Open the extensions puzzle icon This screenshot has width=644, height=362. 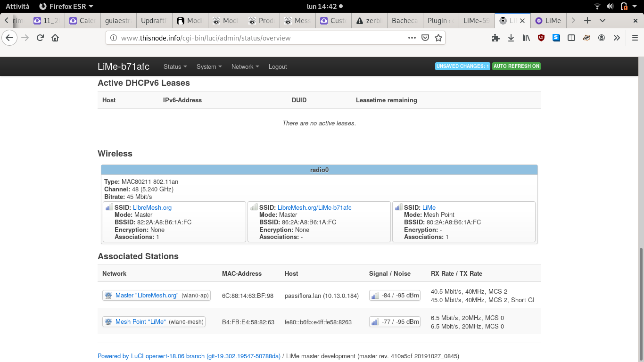pyautogui.click(x=495, y=38)
